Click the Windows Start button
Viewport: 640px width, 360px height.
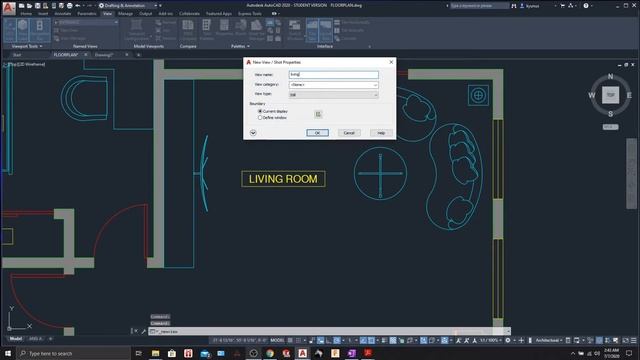tap(8, 353)
